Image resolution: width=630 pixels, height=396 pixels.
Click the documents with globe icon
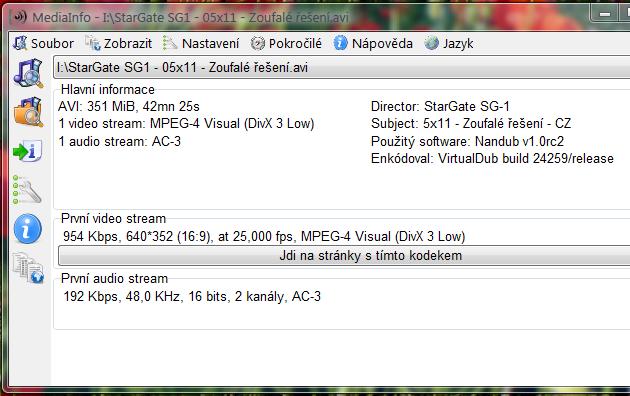pyautogui.click(x=28, y=268)
